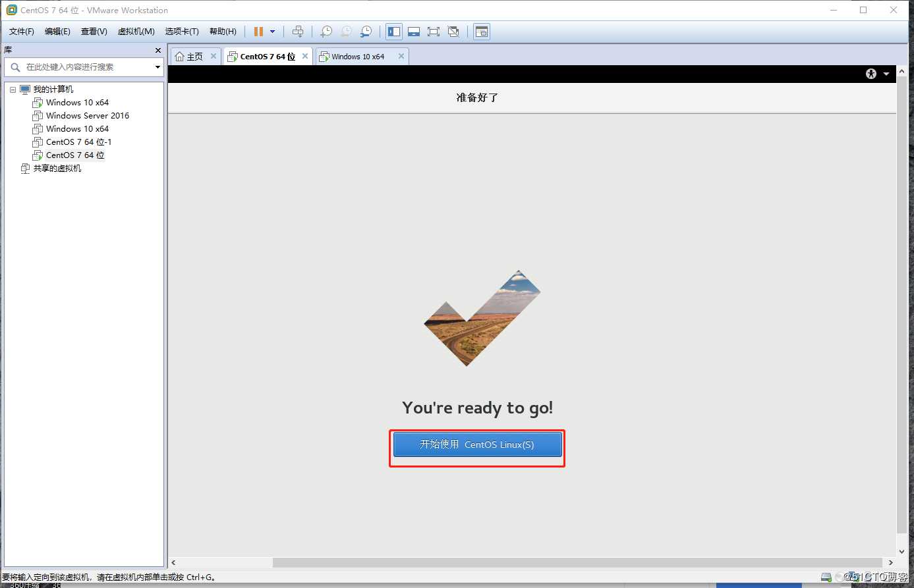Screen dimensions: 914x588
Task: Open the power options dropdown arrow
Action: click(272, 32)
